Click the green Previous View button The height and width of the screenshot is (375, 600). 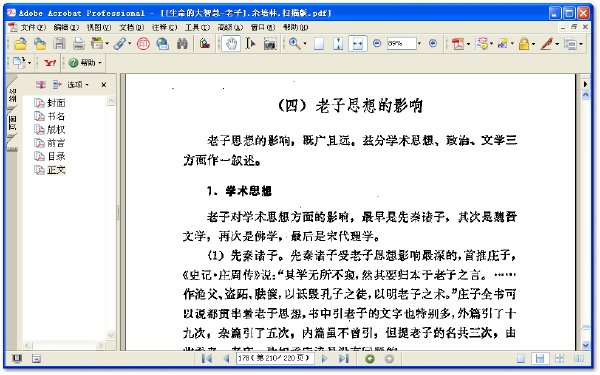coord(370,359)
